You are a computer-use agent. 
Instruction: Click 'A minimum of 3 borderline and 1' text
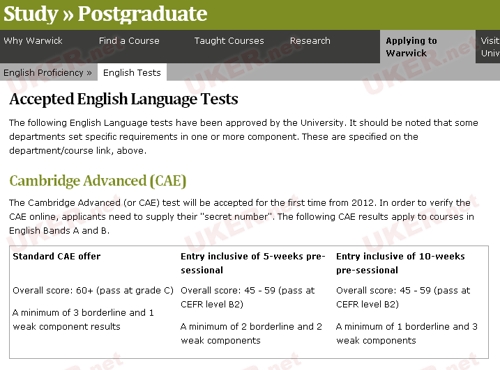83,313
